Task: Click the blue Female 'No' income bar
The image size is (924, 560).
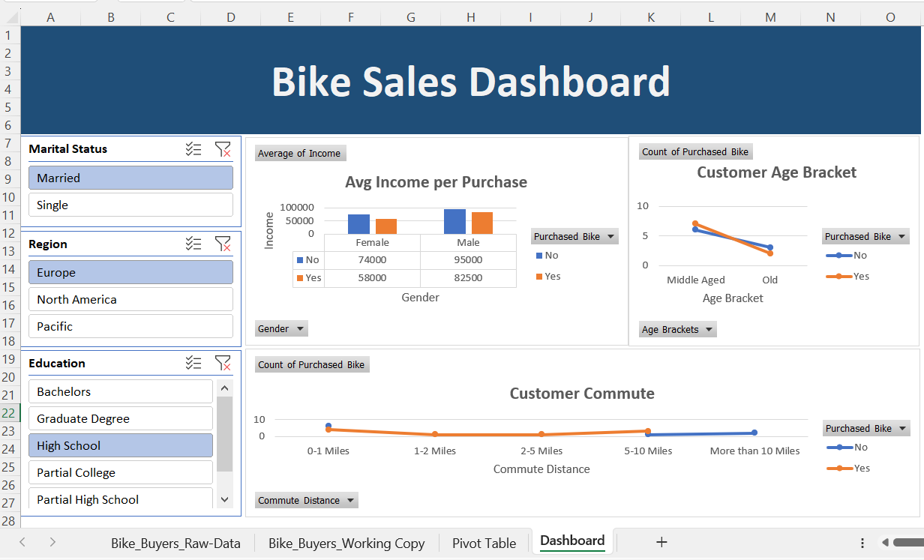Action: click(x=358, y=224)
